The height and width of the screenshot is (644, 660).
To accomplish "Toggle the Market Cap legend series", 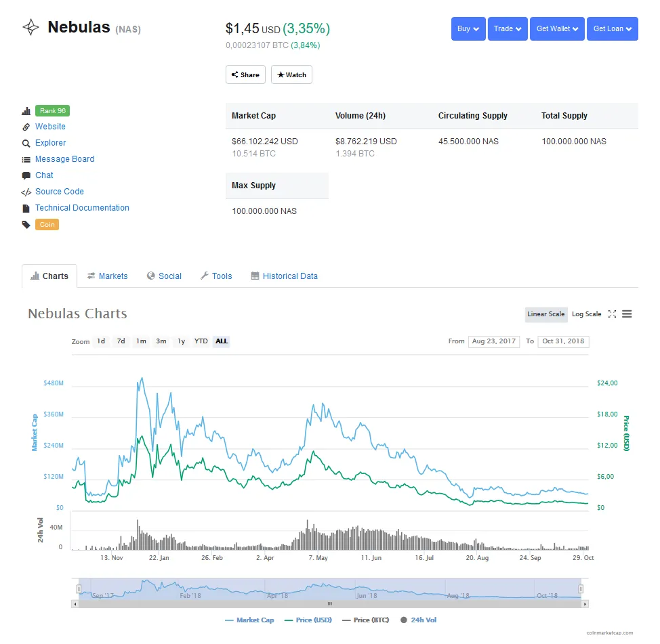I will (x=249, y=620).
